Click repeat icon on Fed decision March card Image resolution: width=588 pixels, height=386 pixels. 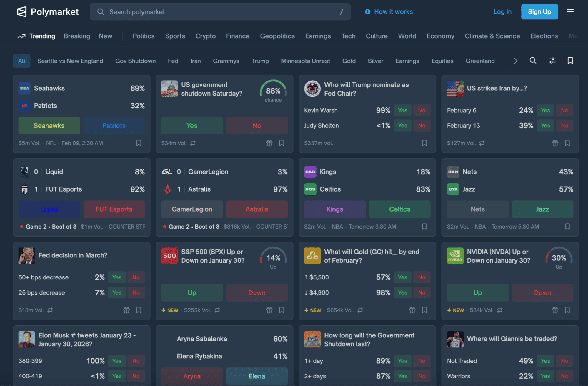point(50,310)
